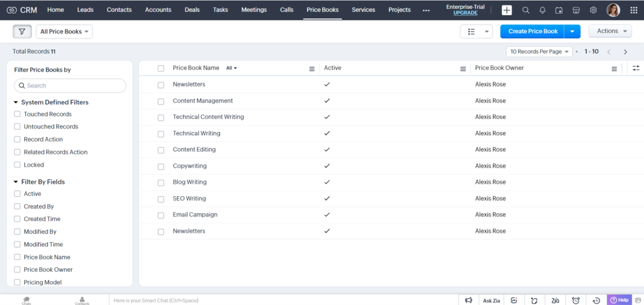
Task: Click the Create Price Book button
Action: (x=533, y=31)
